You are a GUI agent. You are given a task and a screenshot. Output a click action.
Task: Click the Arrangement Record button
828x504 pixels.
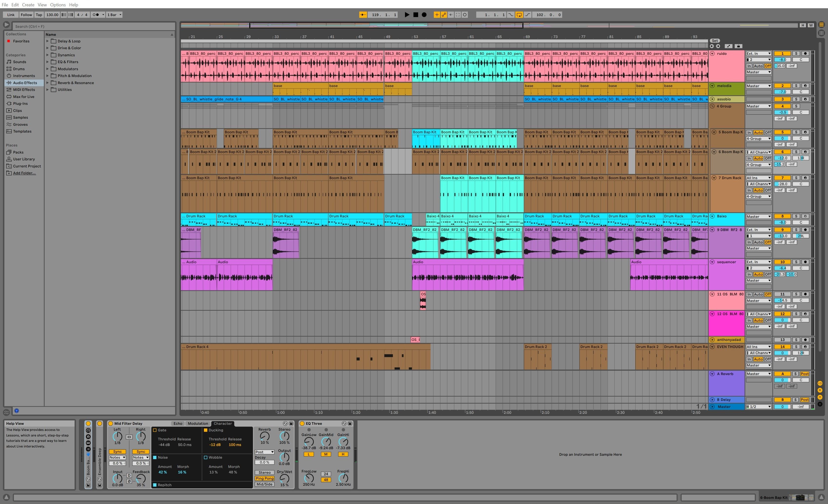tap(424, 15)
